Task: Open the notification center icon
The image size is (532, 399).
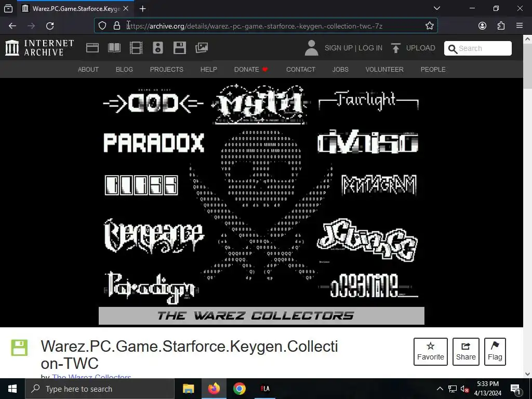Action: pos(515,389)
